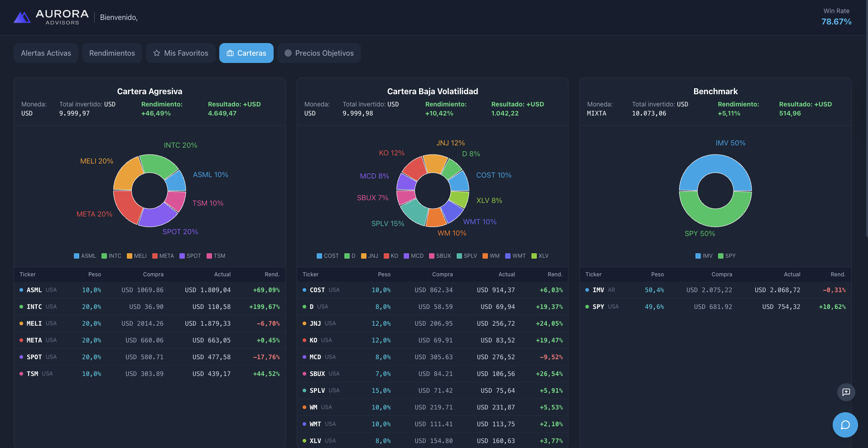Click the star icon in Mis Favoritos
The height and width of the screenshot is (448, 868).
157,53
